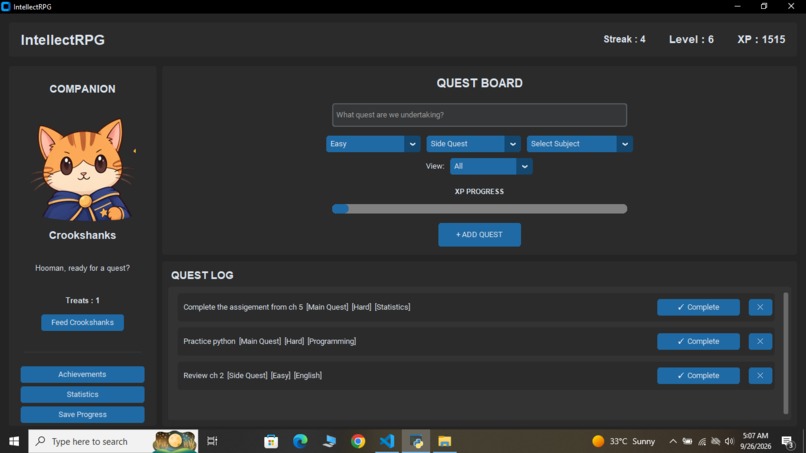Click the 33°C Sunny weather widget
The width and height of the screenshot is (806, 453).
(x=624, y=441)
